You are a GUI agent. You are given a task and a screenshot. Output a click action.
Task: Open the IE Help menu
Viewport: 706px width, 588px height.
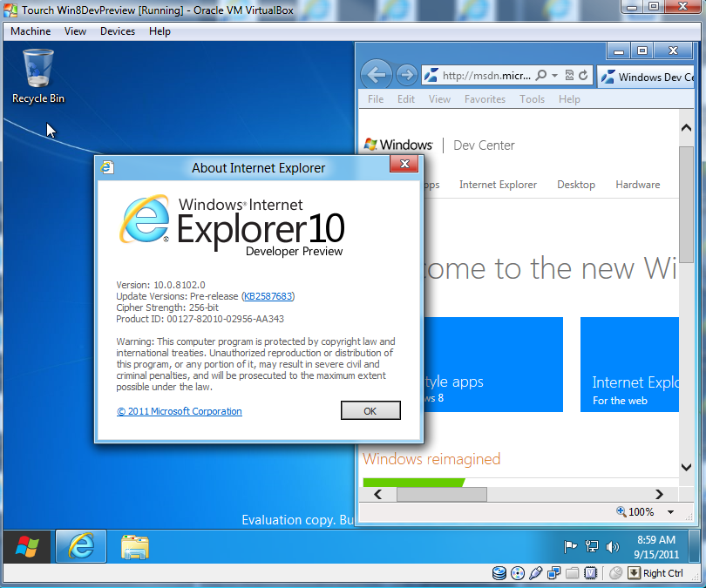(x=569, y=99)
